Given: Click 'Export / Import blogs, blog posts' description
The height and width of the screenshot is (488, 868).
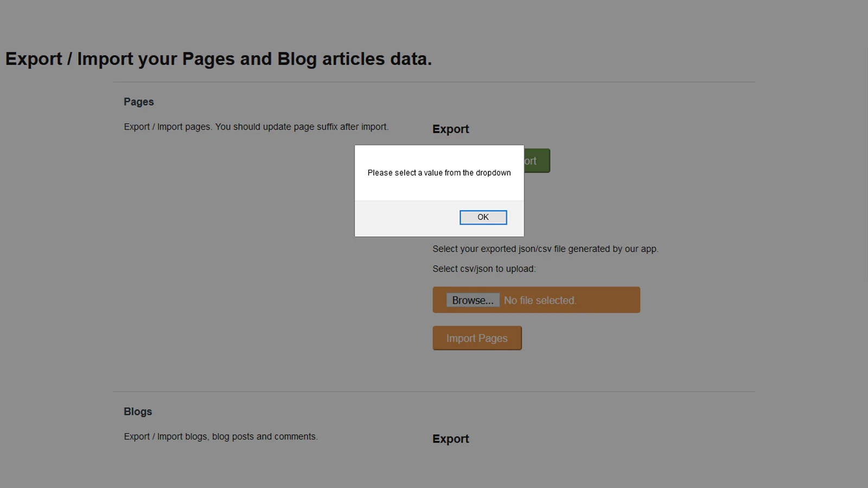Looking at the screenshot, I should click(x=221, y=436).
